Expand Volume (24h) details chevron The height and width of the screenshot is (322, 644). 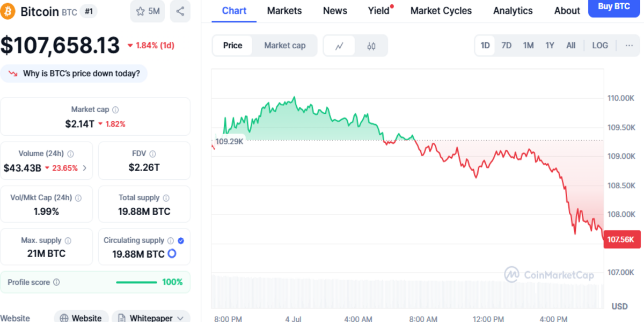pyautogui.click(x=85, y=168)
